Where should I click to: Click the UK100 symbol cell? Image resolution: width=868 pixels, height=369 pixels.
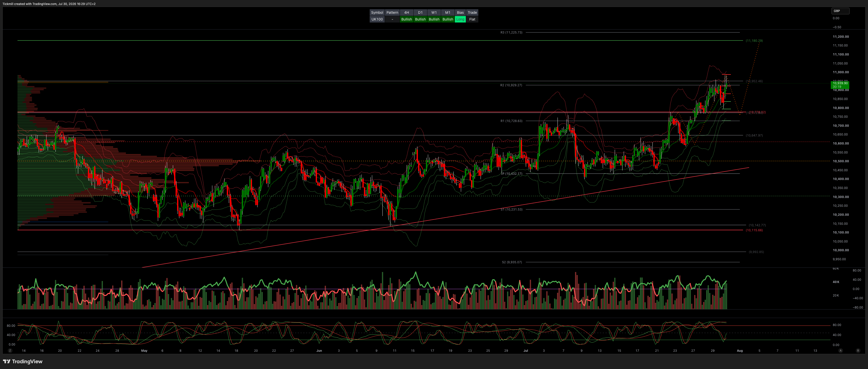[377, 19]
